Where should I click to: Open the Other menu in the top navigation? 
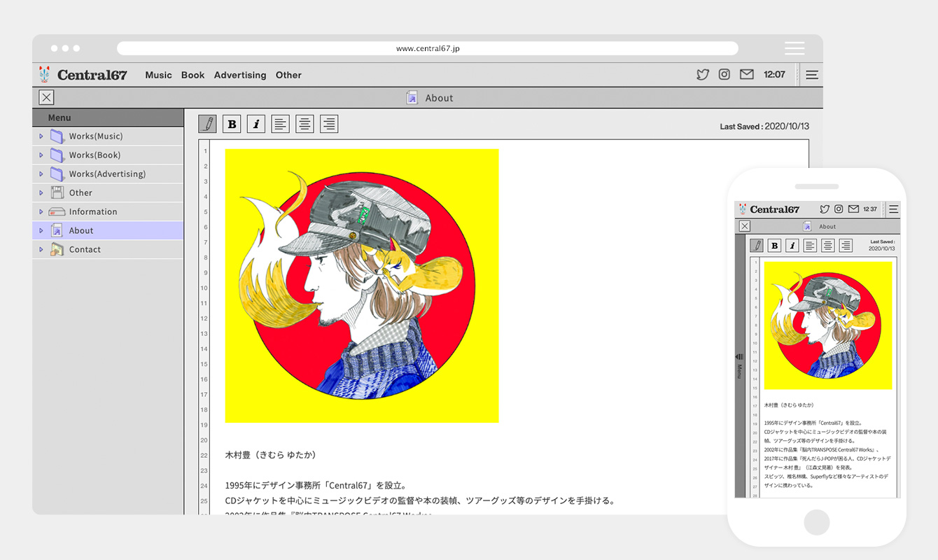click(288, 75)
